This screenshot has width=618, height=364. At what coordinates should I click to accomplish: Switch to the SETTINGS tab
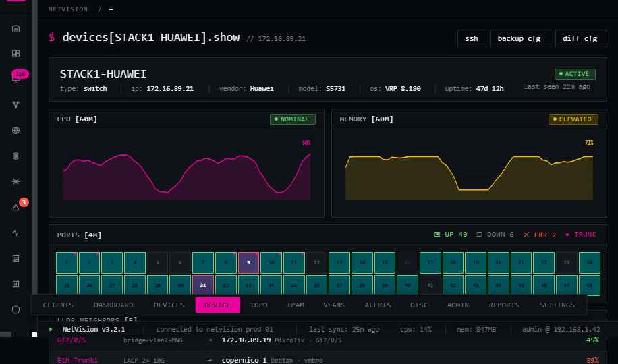557,305
